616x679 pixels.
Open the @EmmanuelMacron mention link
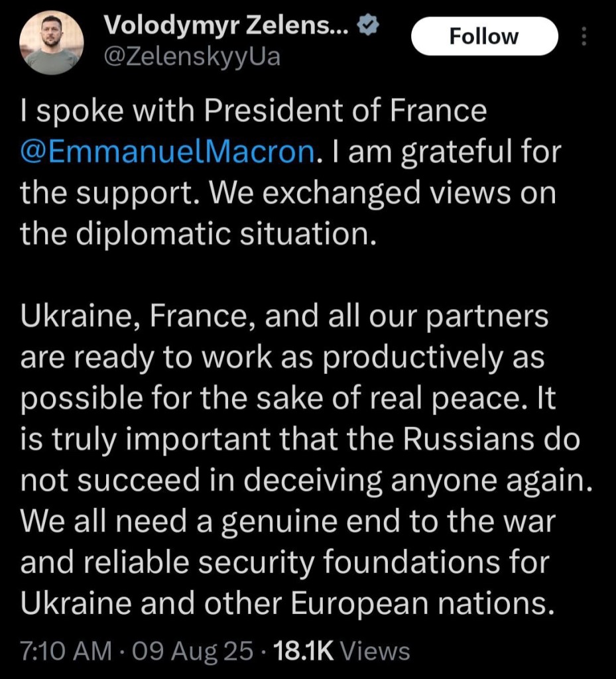166,152
